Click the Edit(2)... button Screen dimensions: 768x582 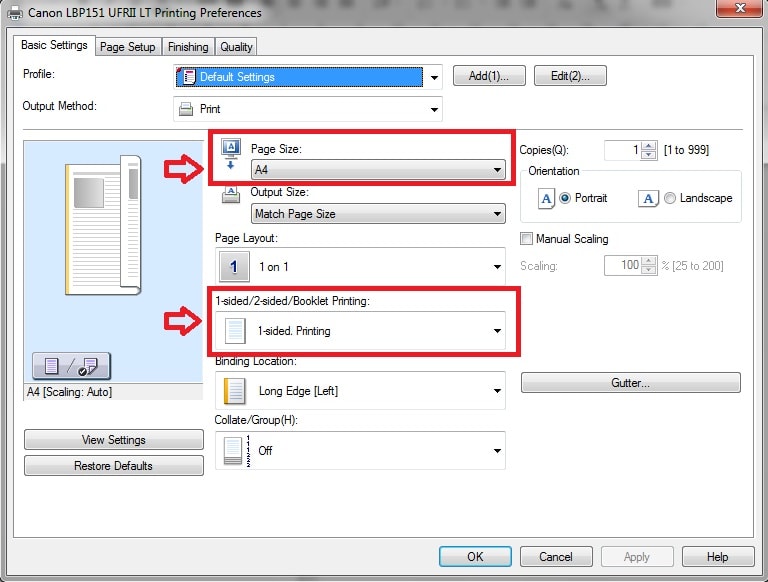(570, 76)
